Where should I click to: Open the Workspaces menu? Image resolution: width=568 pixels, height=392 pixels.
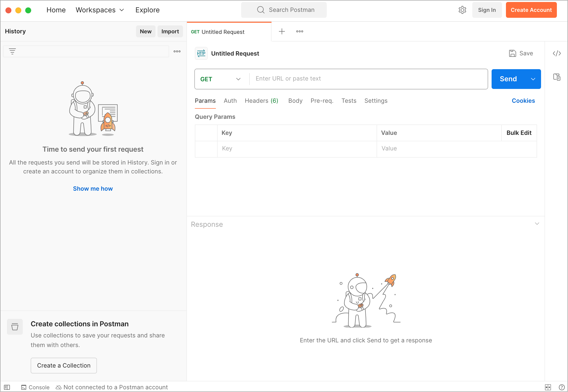(100, 10)
